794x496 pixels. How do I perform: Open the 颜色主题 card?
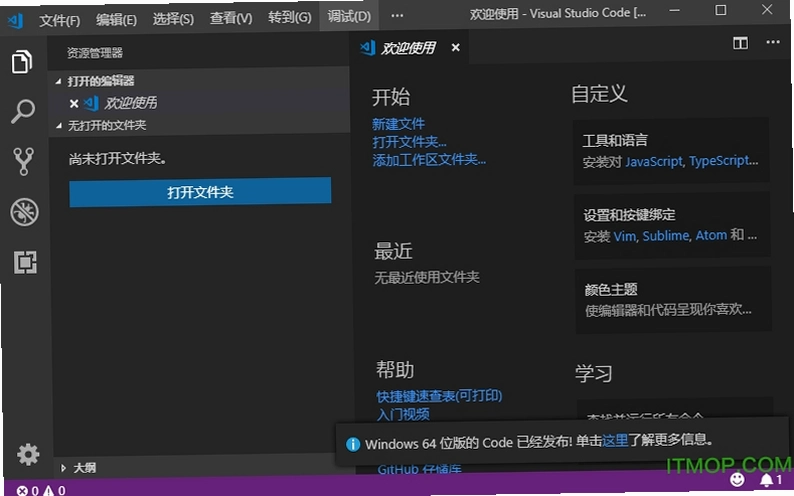pos(673,299)
